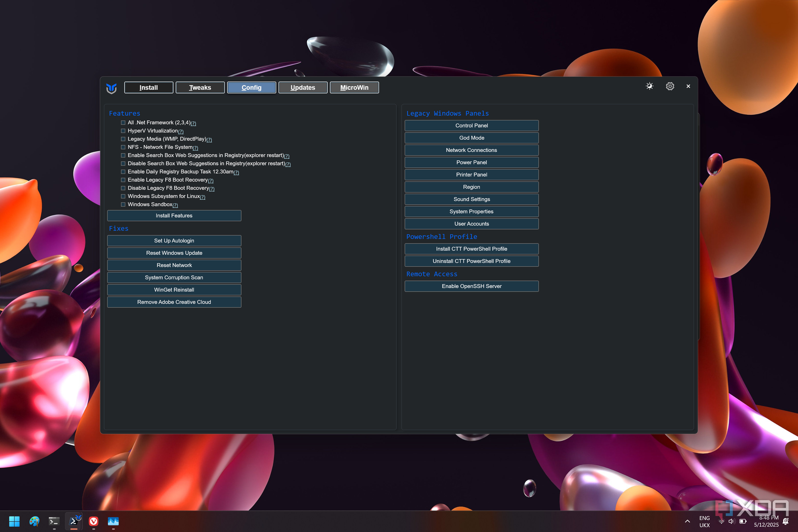This screenshot has width=798, height=532.
Task: Open the MicroWin tab
Action: point(354,87)
